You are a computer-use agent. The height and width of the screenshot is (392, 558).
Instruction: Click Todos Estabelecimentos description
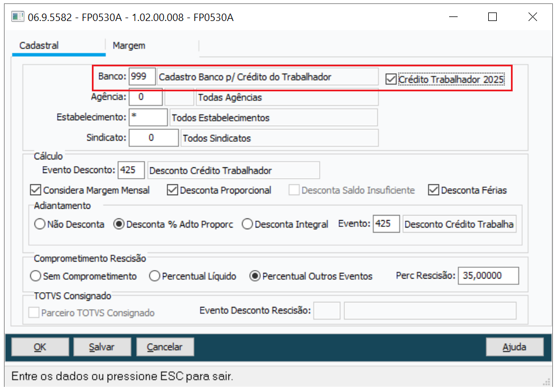pos(274,117)
